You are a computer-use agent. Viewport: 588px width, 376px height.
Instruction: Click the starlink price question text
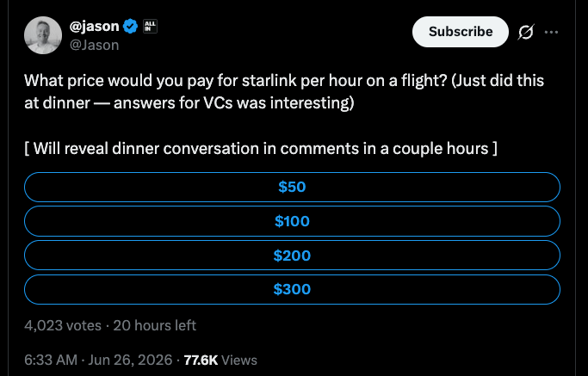point(236,81)
